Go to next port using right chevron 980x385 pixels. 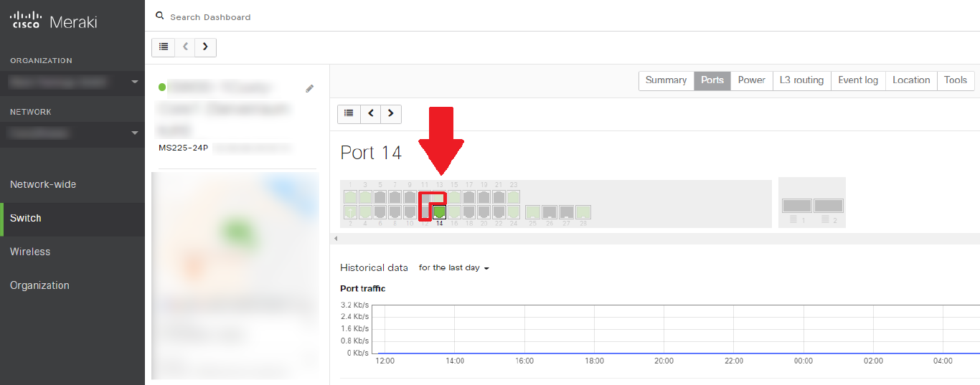click(390, 113)
